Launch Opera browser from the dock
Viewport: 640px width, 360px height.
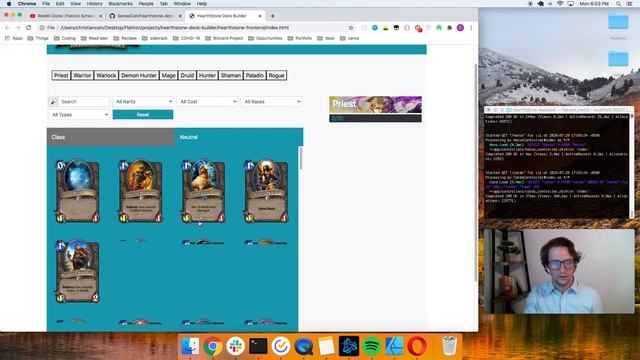pyautogui.click(x=417, y=346)
